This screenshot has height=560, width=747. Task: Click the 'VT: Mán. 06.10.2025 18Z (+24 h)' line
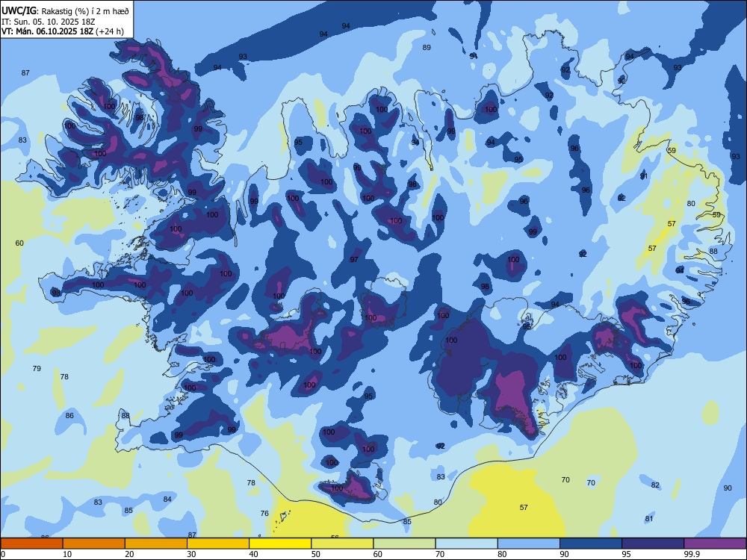pyautogui.click(x=63, y=31)
